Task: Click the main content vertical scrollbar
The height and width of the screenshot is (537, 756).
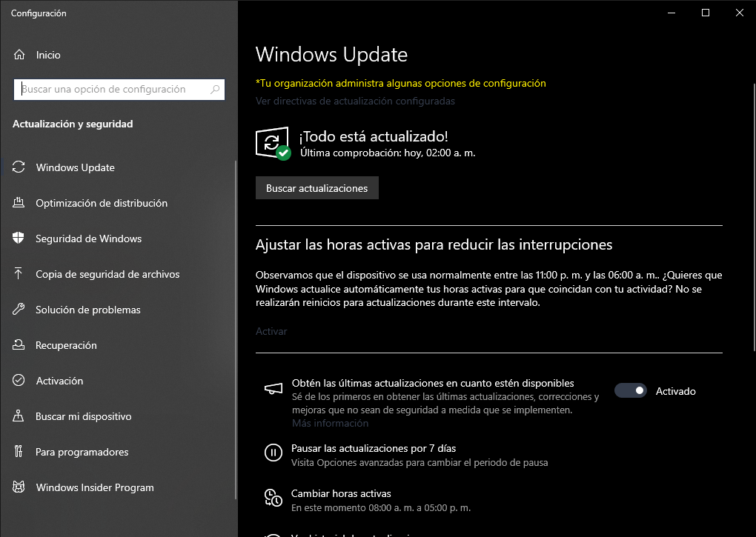Action: [x=754, y=217]
